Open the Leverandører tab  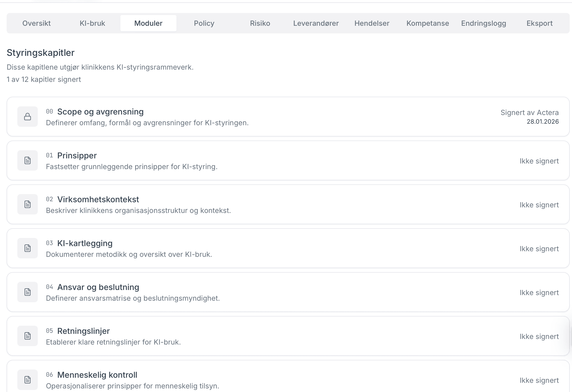pos(316,23)
